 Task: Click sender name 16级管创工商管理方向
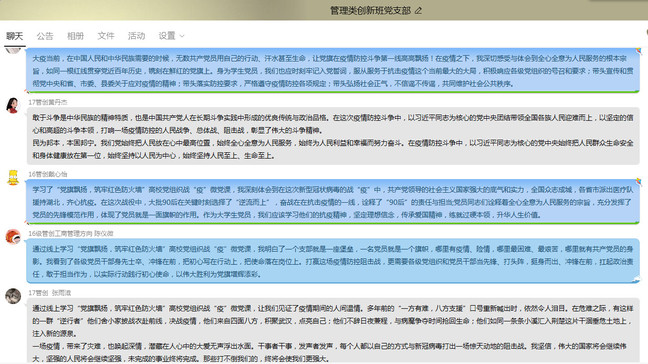coord(60,233)
